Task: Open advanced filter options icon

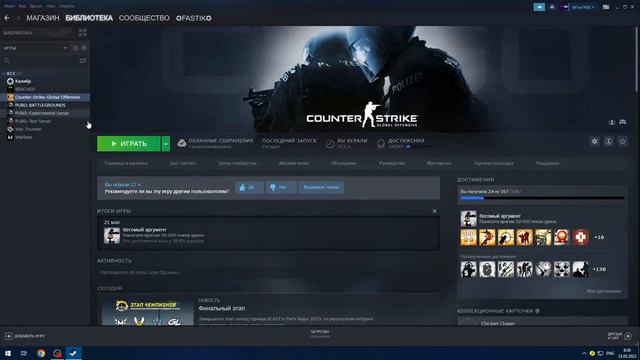Action: point(83,60)
